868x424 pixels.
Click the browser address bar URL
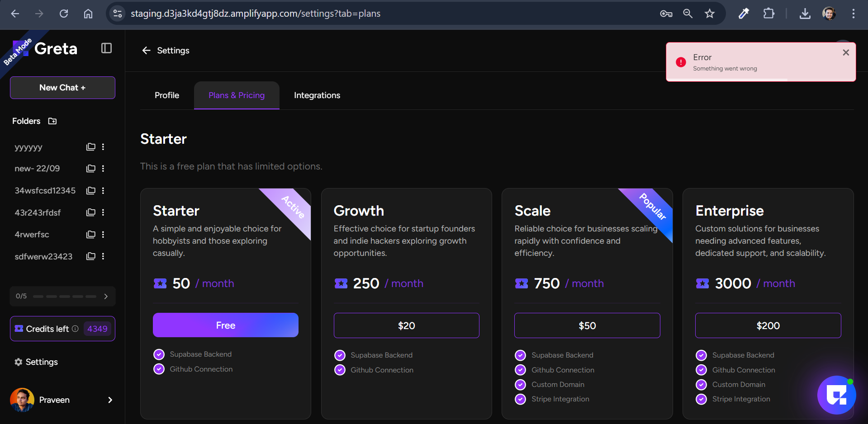click(256, 14)
